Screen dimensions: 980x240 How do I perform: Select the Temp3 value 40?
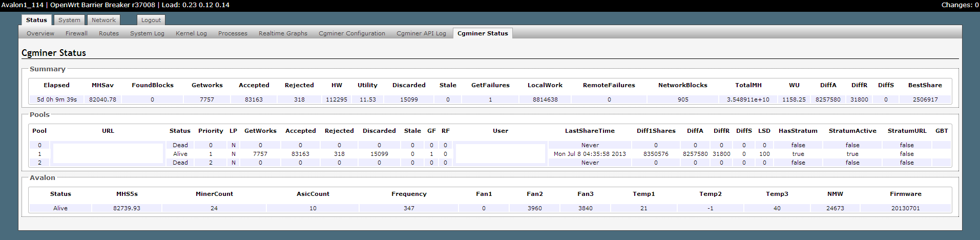tap(777, 208)
